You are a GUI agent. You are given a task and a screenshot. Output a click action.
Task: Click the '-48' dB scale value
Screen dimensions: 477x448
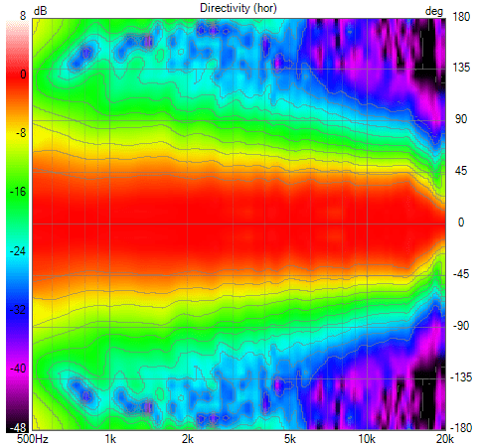(18, 427)
